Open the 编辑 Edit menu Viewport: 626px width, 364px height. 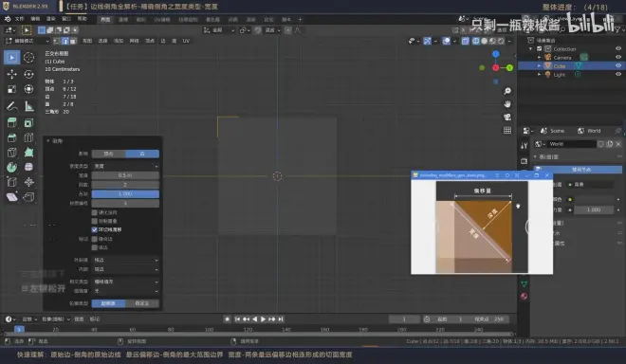[35, 19]
